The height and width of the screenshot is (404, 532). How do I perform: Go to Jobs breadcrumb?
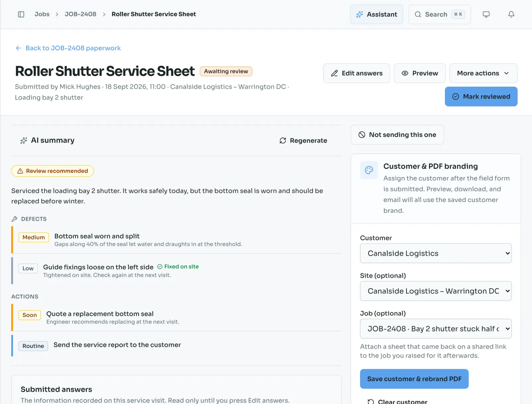42,14
